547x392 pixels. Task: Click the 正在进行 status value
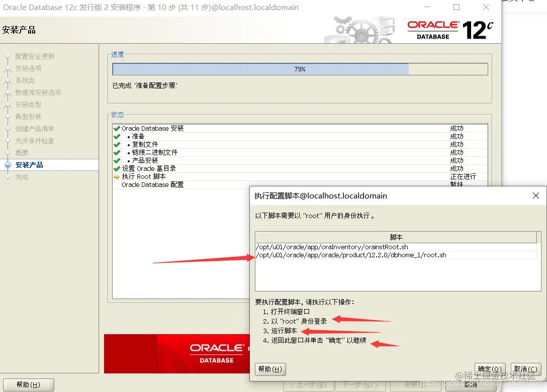pos(463,177)
